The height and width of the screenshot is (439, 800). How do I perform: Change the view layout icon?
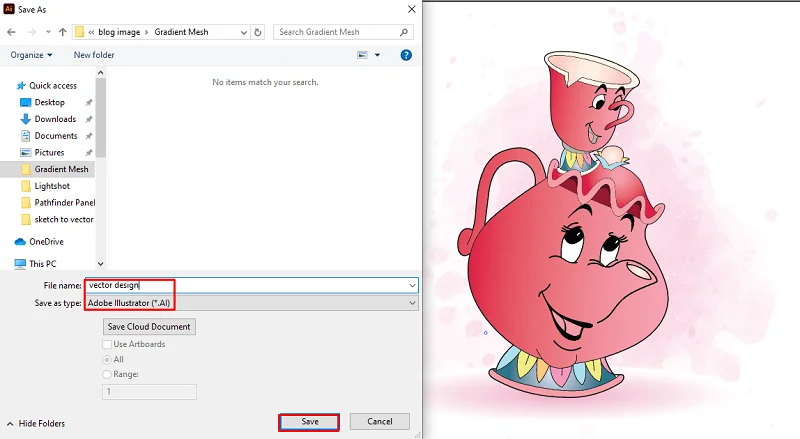coord(362,55)
